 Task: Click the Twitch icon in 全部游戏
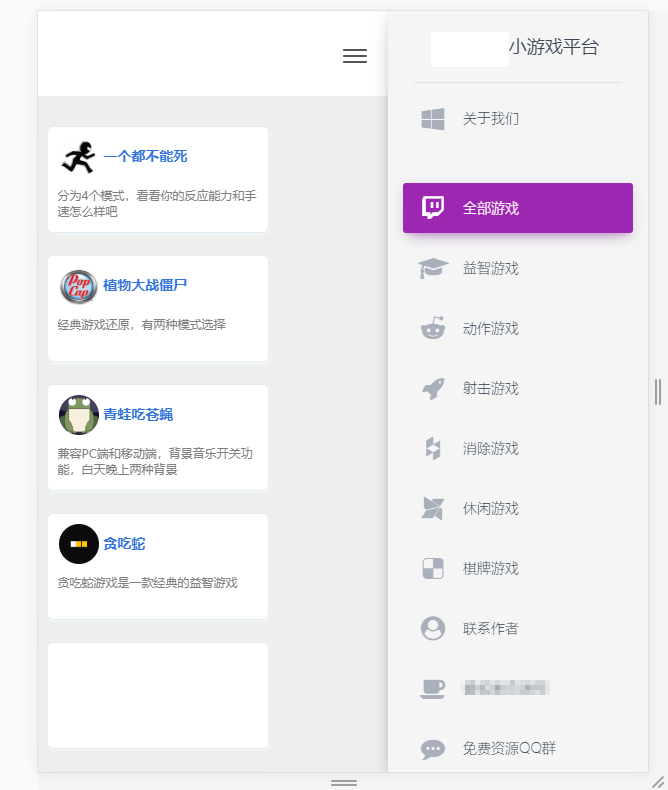[x=432, y=208]
